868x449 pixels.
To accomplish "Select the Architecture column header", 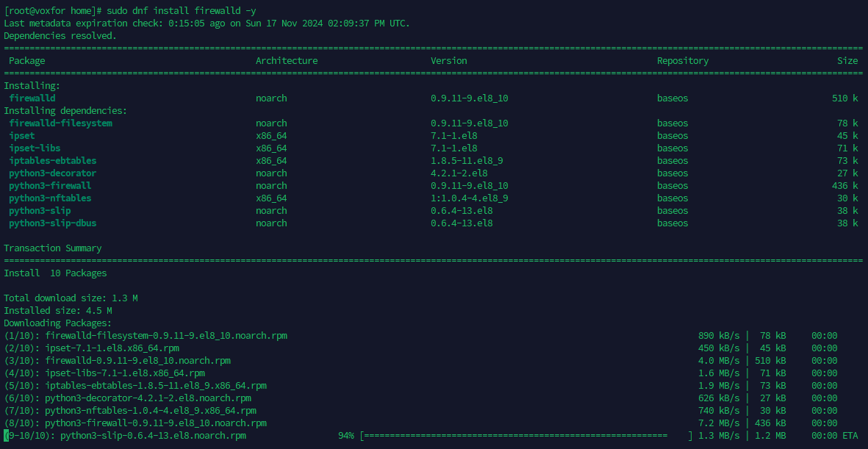I will (x=287, y=60).
